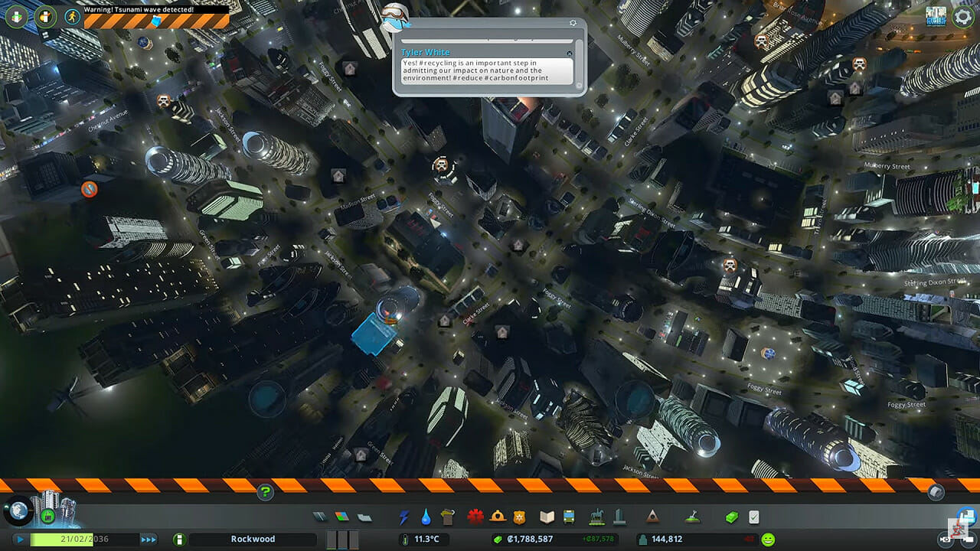Open the Policies panel tab

754,517
